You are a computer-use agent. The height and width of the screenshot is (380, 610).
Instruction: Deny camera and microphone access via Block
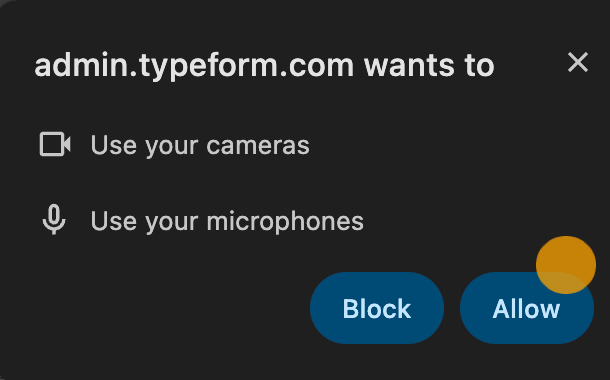[x=377, y=308]
